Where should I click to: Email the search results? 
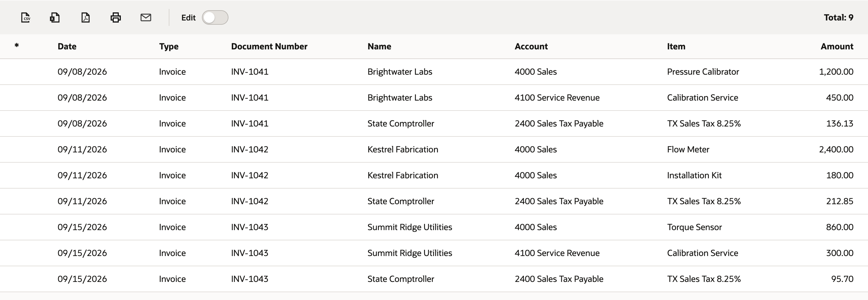(x=146, y=17)
